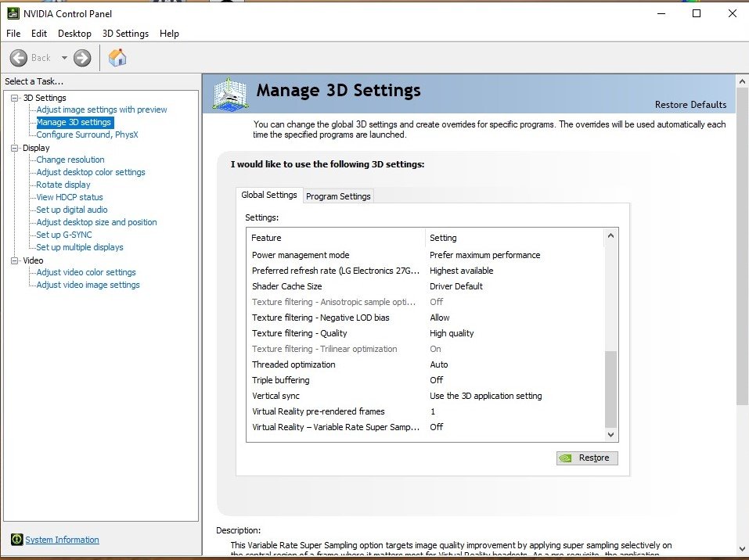Select Texture filtering - Negative LOD bias
This screenshot has width=749, height=560.
tap(426, 318)
